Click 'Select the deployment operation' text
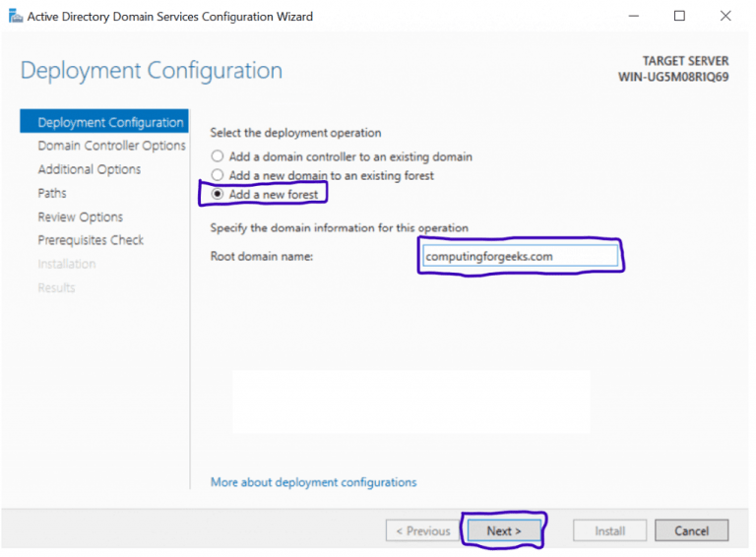Screen dimensions: 756x557 (x=295, y=133)
